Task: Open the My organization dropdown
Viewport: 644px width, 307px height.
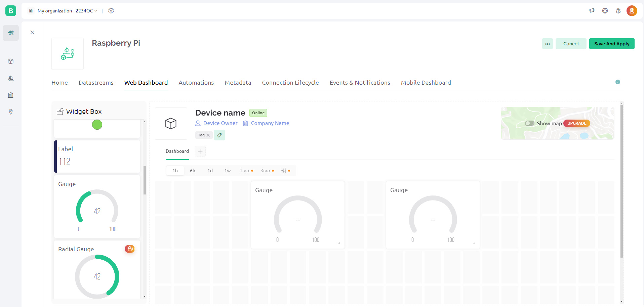Action: (67, 11)
